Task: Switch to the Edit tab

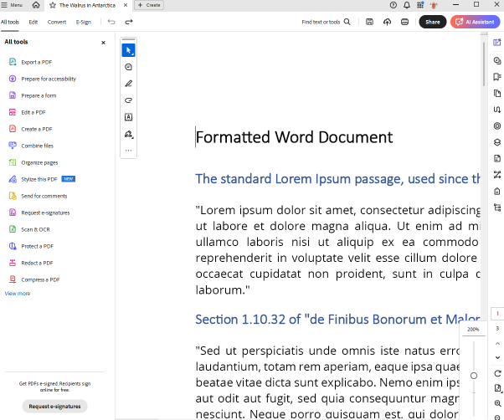Action: [33, 22]
